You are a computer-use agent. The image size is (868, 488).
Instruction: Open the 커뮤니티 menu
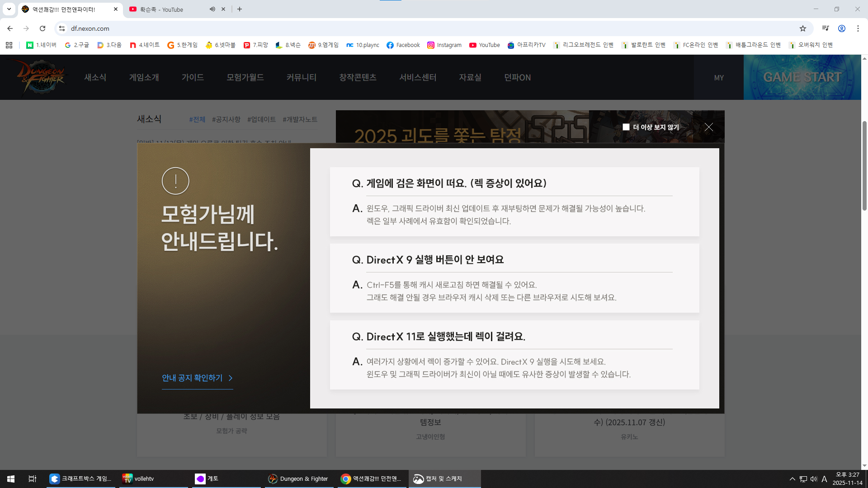tap(301, 77)
